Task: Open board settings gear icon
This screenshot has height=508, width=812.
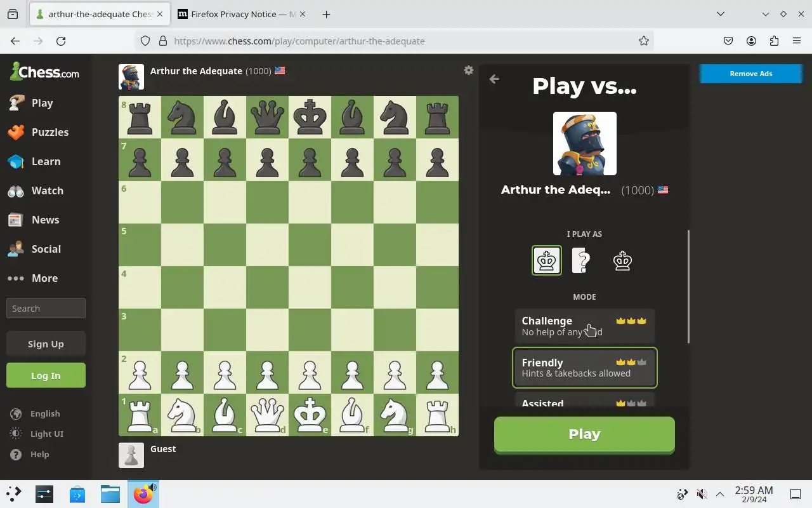Action: click(468, 70)
